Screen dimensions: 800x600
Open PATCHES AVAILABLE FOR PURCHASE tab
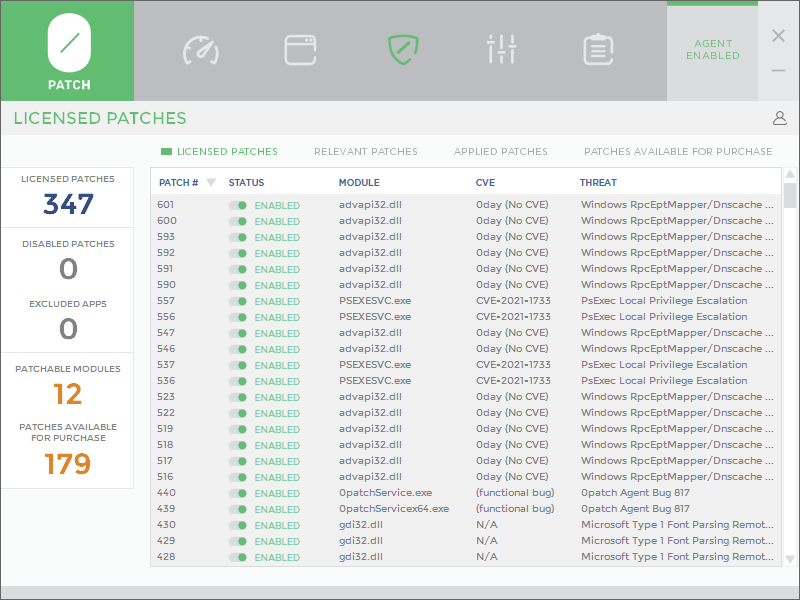(678, 152)
